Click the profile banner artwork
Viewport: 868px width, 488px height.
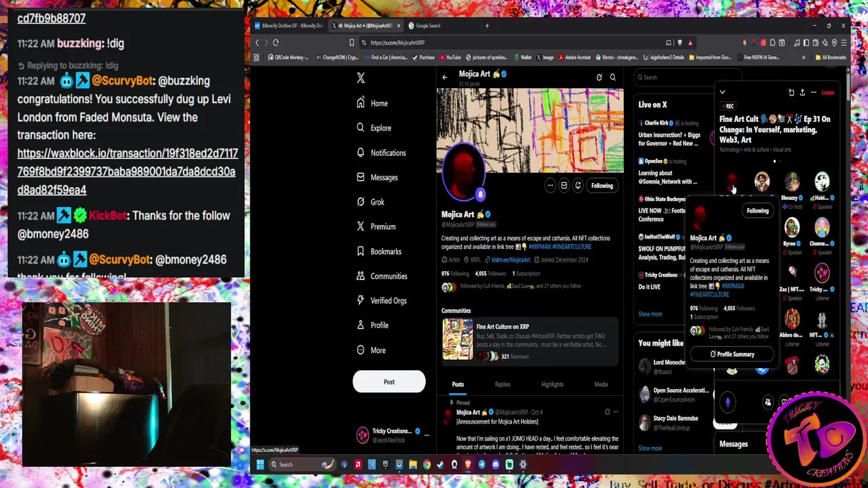[x=530, y=129]
